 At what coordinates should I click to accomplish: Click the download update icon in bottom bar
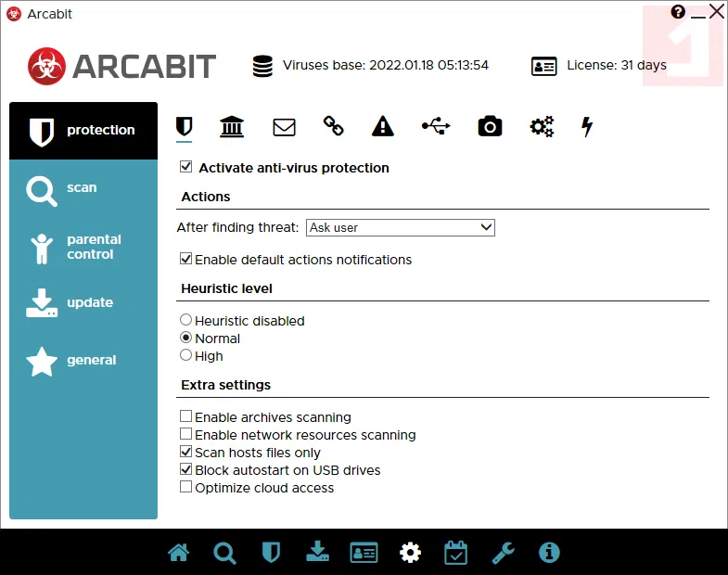coord(317,552)
